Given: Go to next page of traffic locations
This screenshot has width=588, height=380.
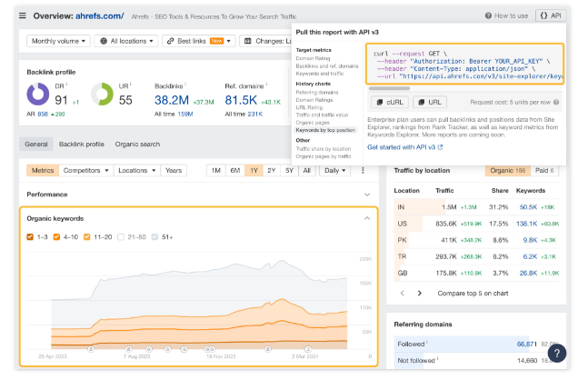Looking at the screenshot, I should pyautogui.click(x=420, y=293).
